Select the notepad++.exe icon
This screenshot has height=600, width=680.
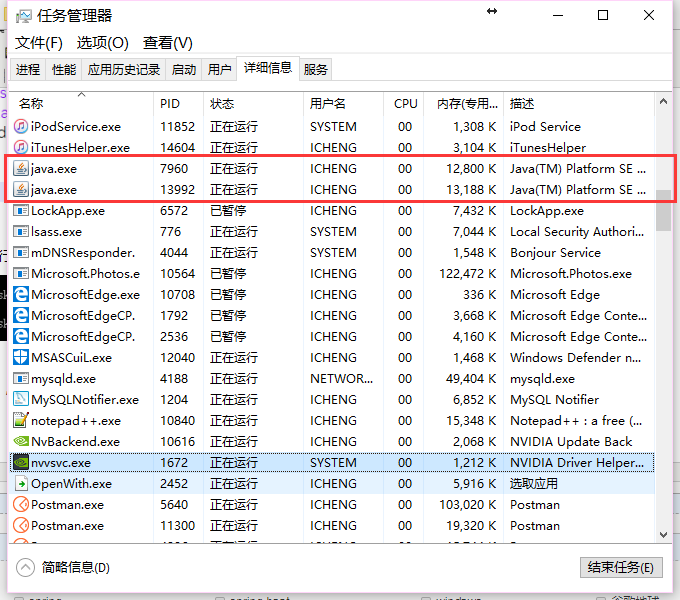coord(21,421)
